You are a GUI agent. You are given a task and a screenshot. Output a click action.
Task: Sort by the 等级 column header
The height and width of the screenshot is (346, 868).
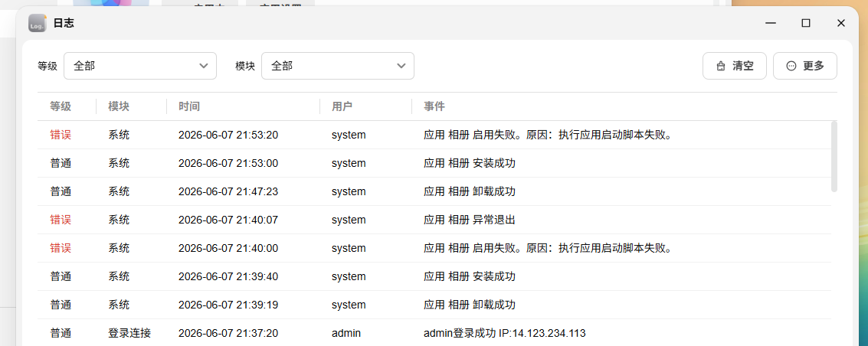61,106
